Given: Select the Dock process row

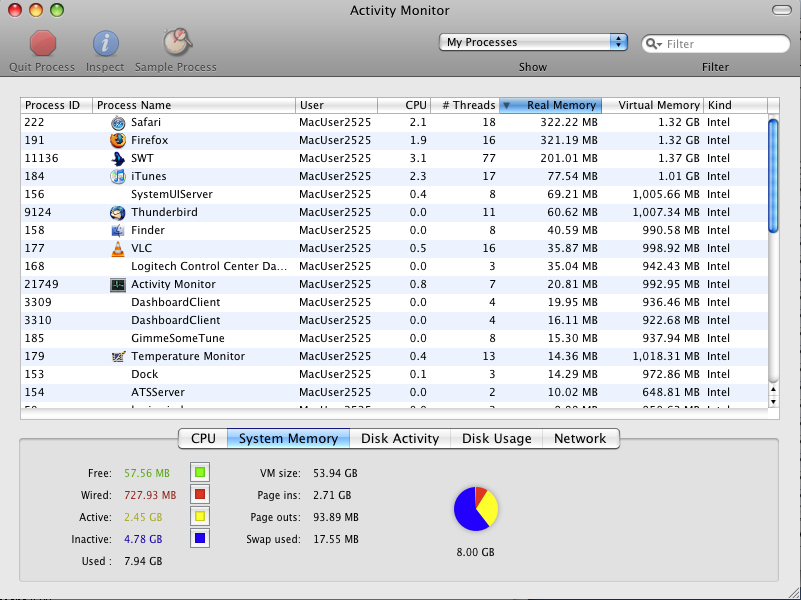Looking at the screenshot, I should click(x=394, y=374).
